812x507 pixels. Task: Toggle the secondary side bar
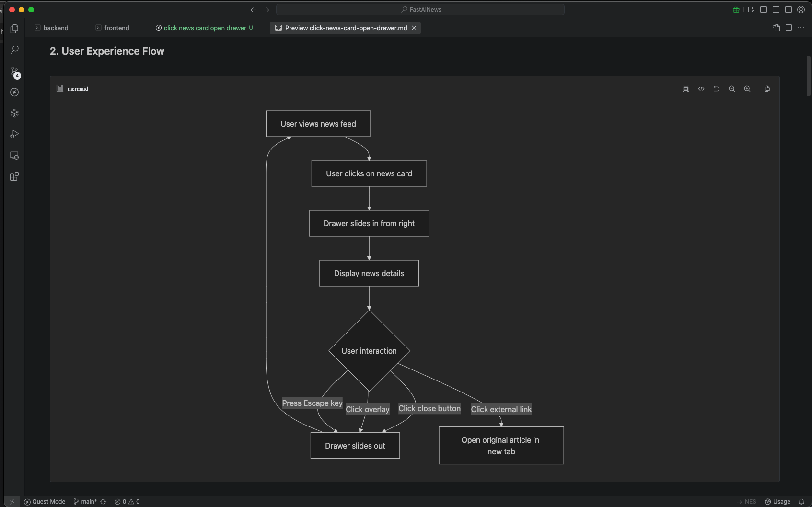789,10
